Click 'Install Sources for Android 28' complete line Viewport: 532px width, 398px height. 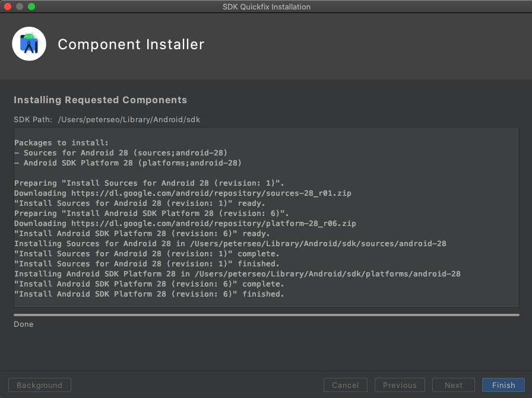[147, 254]
